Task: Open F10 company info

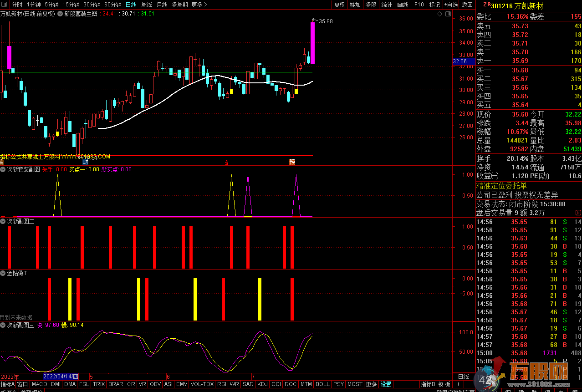Action: 419,5
